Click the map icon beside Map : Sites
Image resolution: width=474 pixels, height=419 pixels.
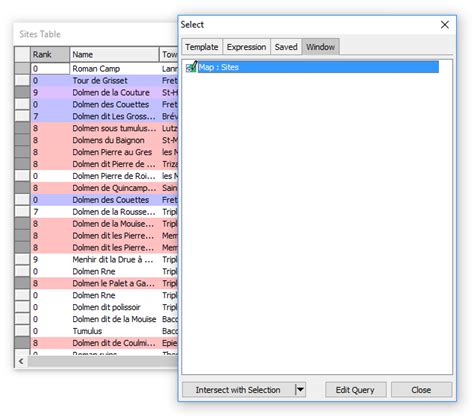191,67
